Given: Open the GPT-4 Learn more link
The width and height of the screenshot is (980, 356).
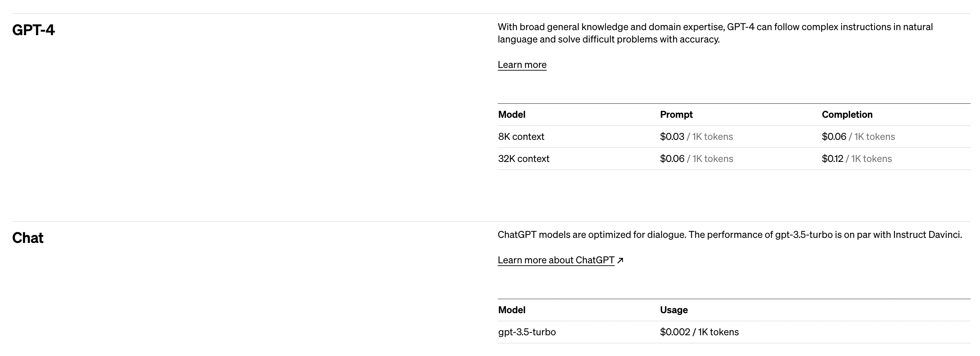Looking at the screenshot, I should 522,65.
